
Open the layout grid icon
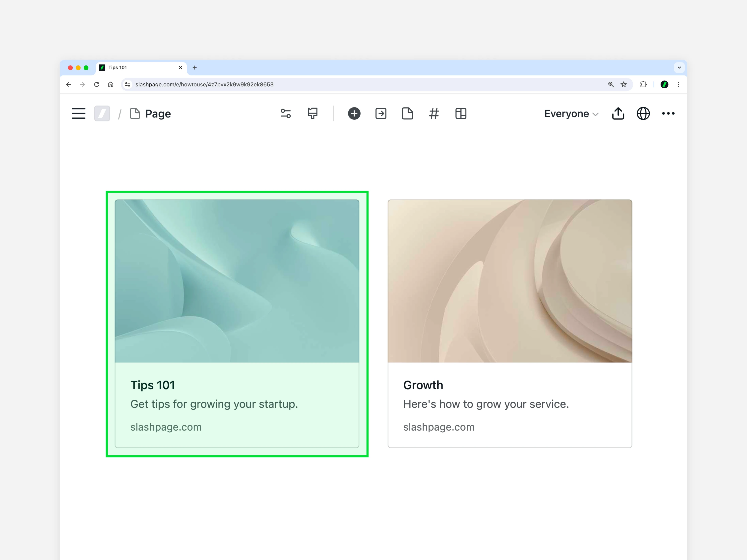pyautogui.click(x=461, y=113)
